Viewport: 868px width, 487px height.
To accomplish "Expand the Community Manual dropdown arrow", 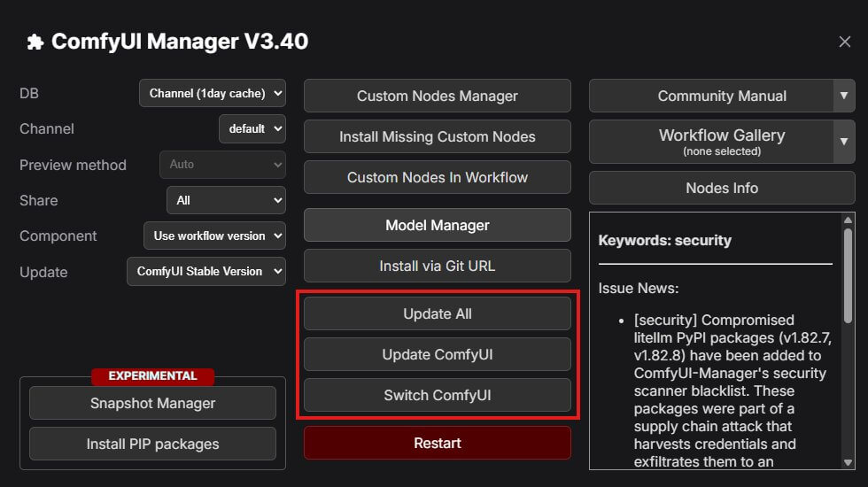I will 844,96.
